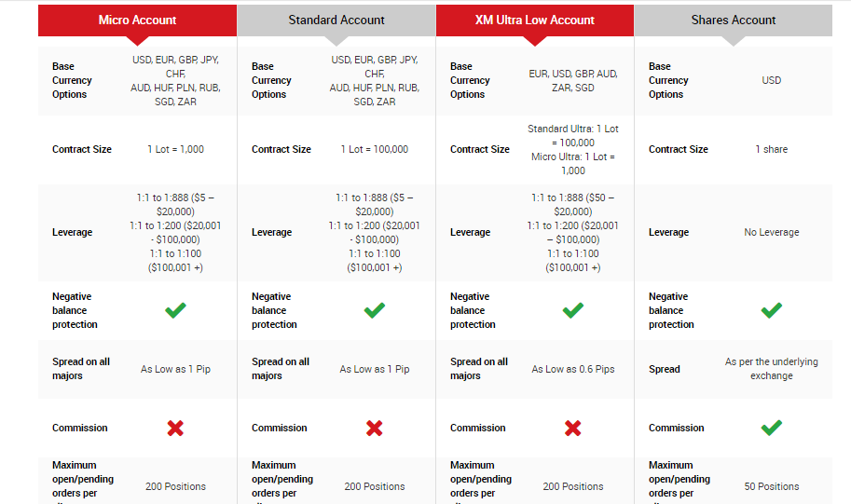This screenshot has width=851, height=504.
Task: Click XM Ultra Low 'Commission' label
Action: click(477, 428)
